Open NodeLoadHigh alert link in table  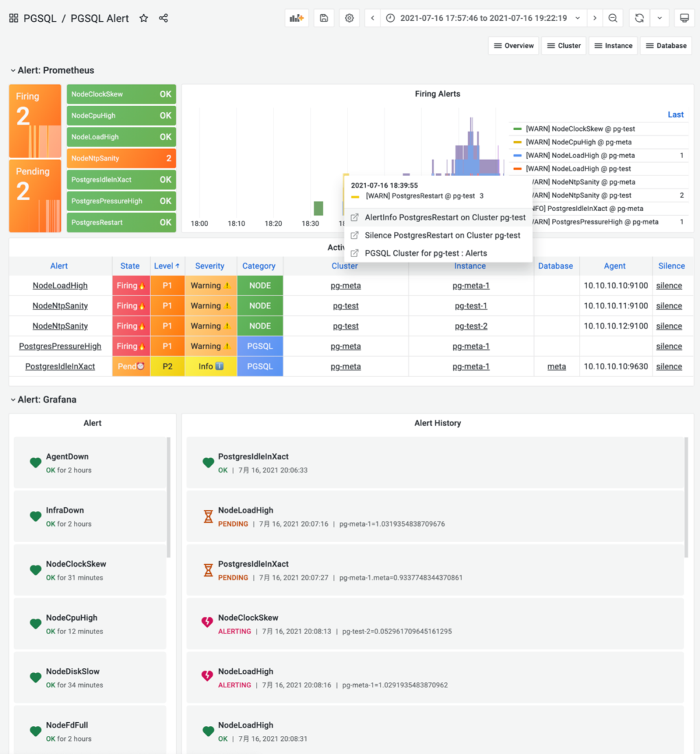click(x=60, y=286)
